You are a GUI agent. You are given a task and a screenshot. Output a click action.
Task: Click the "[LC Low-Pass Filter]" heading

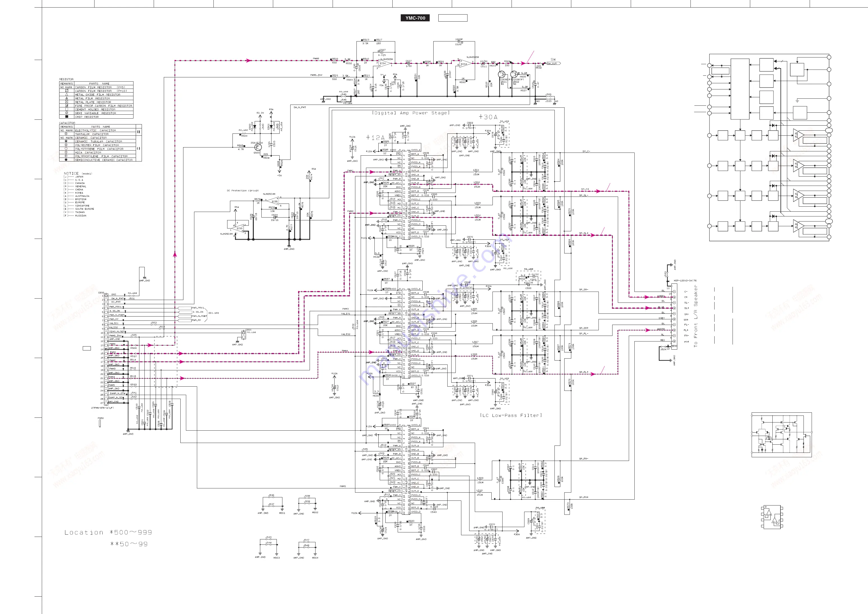(x=511, y=415)
